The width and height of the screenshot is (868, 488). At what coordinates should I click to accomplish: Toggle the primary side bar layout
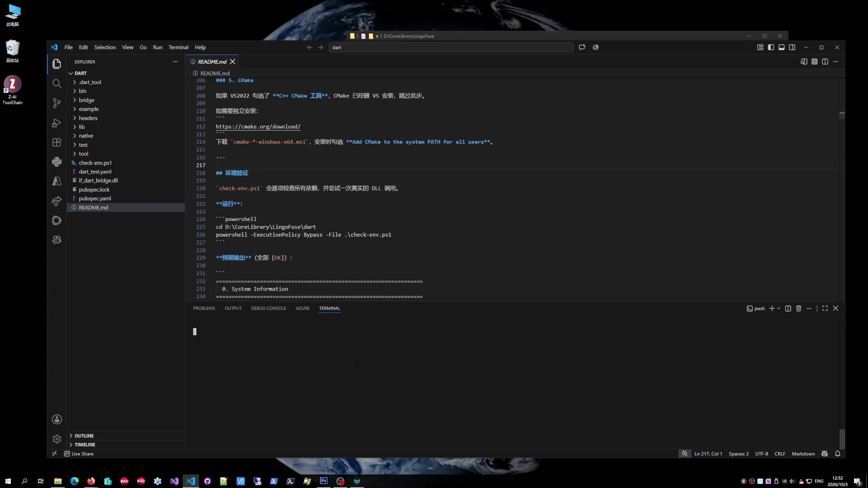(771, 47)
